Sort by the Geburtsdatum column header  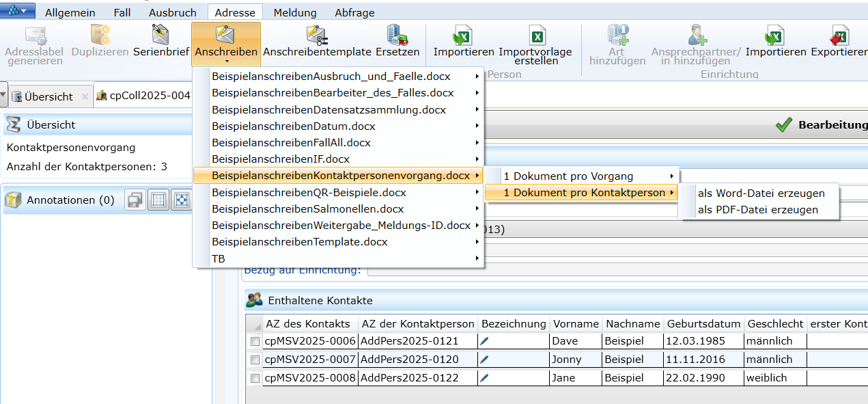pyautogui.click(x=703, y=323)
